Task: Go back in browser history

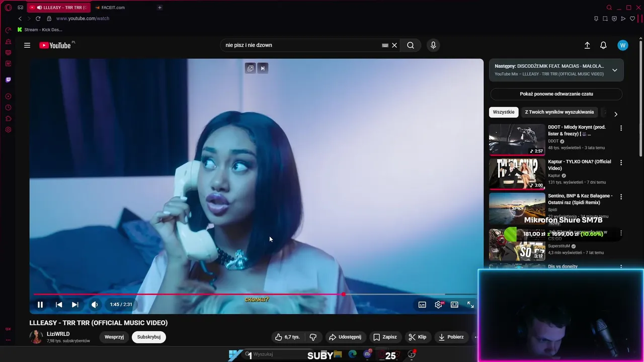Action: 20,19
